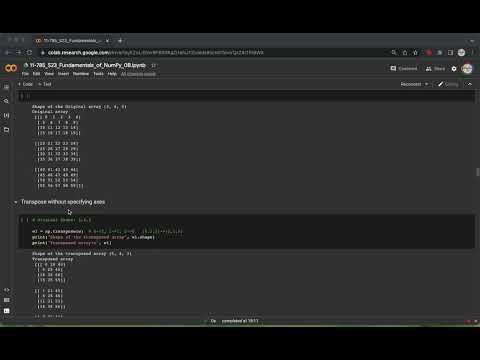The height and width of the screenshot is (360, 480).
Task: Bookmark this page with the star icon
Action: point(415,52)
